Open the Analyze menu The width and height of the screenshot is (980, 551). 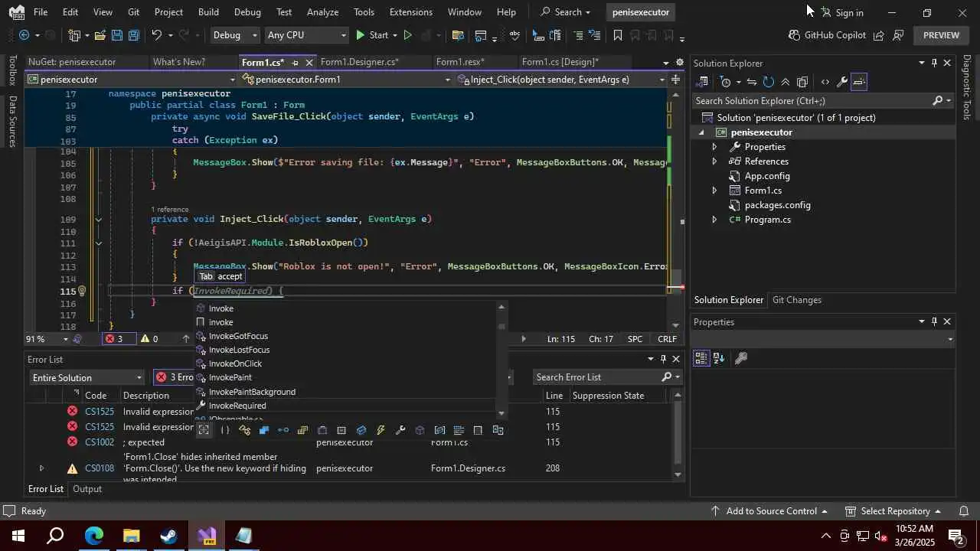pyautogui.click(x=322, y=12)
